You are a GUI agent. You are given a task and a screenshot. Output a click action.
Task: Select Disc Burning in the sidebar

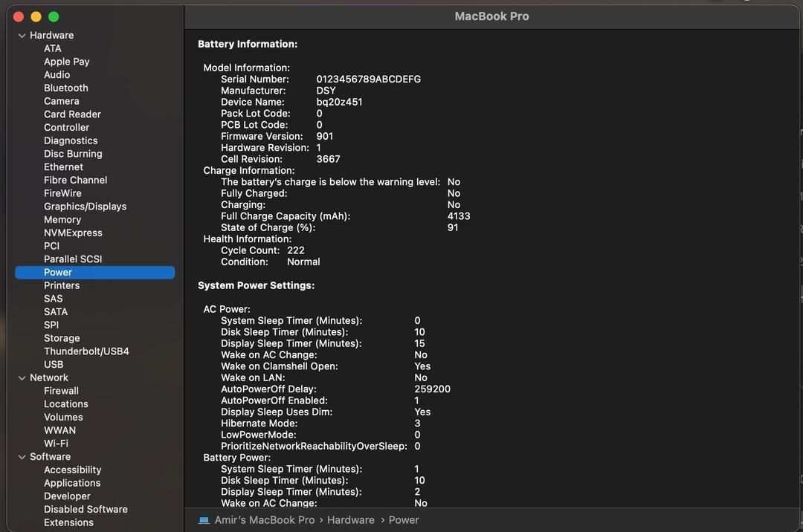[73, 154]
